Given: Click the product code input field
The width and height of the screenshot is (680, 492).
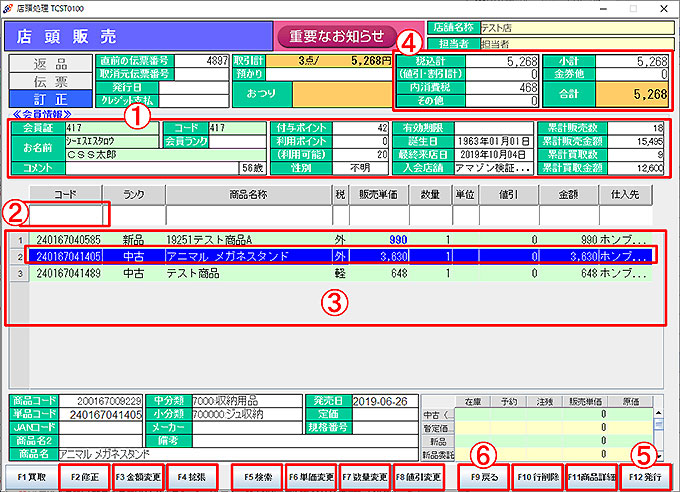Looking at the screenshot, I should pyautogui.click(x=66, y=214).
